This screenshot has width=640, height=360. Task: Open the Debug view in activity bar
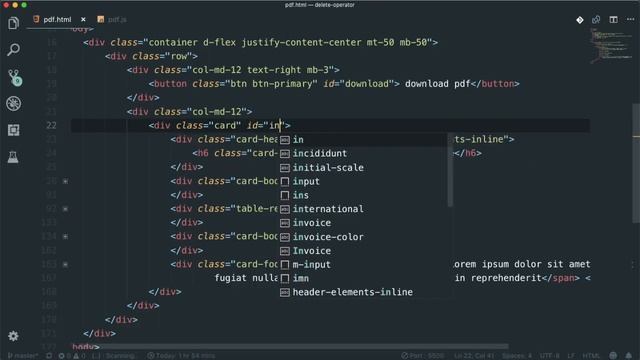[13, 103]
